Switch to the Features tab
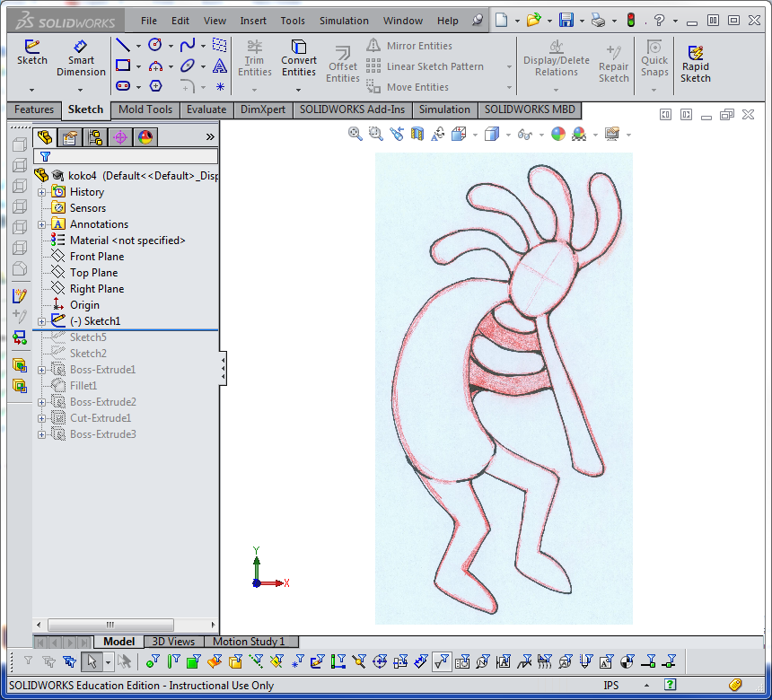 [34, 109]
